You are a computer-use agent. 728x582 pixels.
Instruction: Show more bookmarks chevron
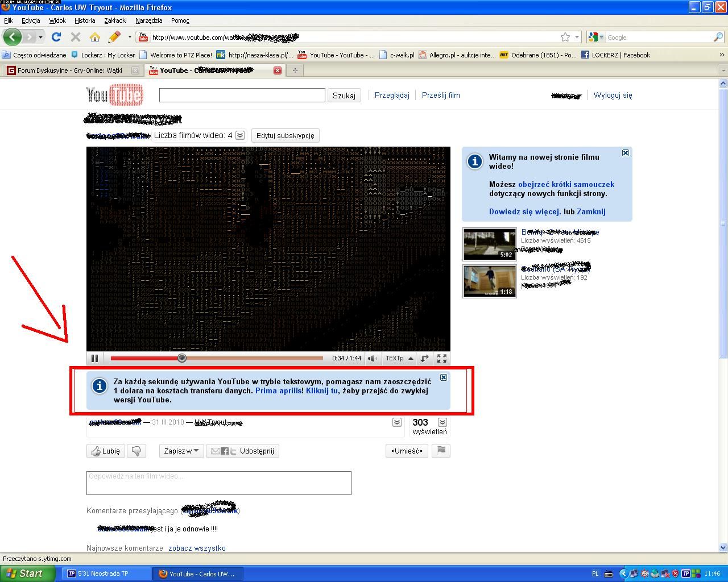pyautogui.click(x=722, y=55)
